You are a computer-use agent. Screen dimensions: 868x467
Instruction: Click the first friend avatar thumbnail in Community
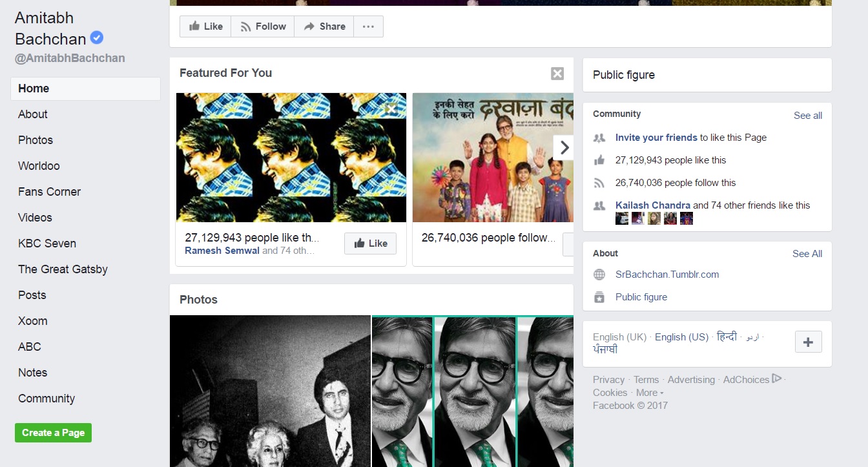tap(622, 218)
